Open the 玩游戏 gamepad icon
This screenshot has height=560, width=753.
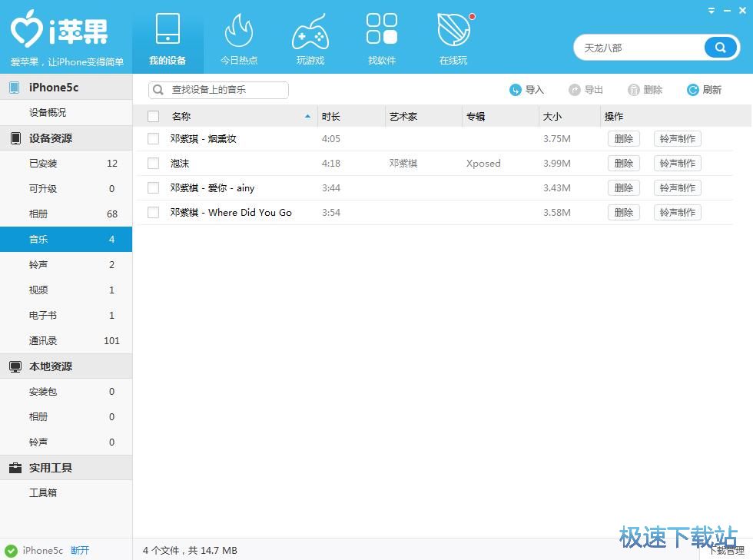[x=310, y=31]
